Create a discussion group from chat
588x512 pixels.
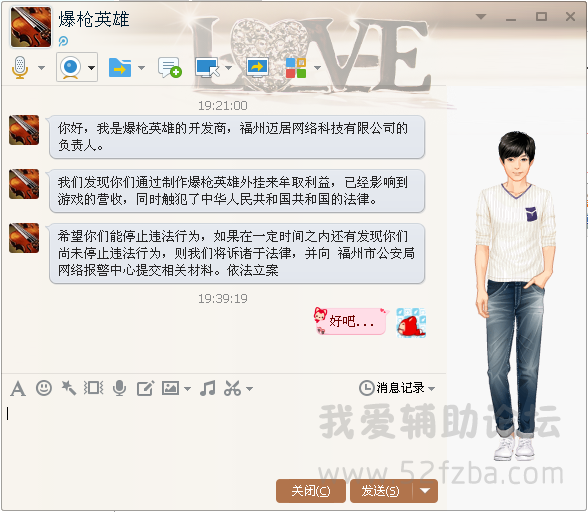(170, 68)
